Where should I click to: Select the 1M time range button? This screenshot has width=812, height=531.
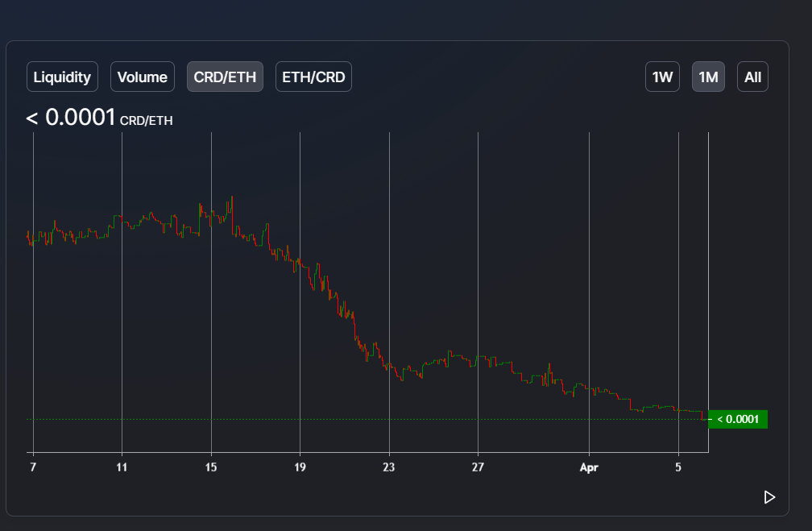(708, 77)
